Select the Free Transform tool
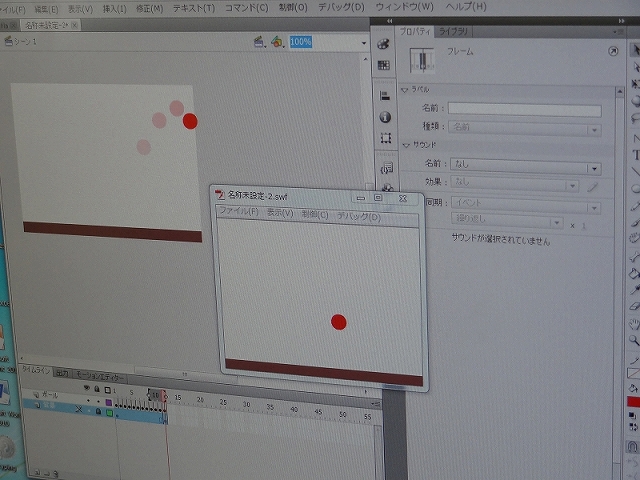640x480 pixels. point(636,84)
